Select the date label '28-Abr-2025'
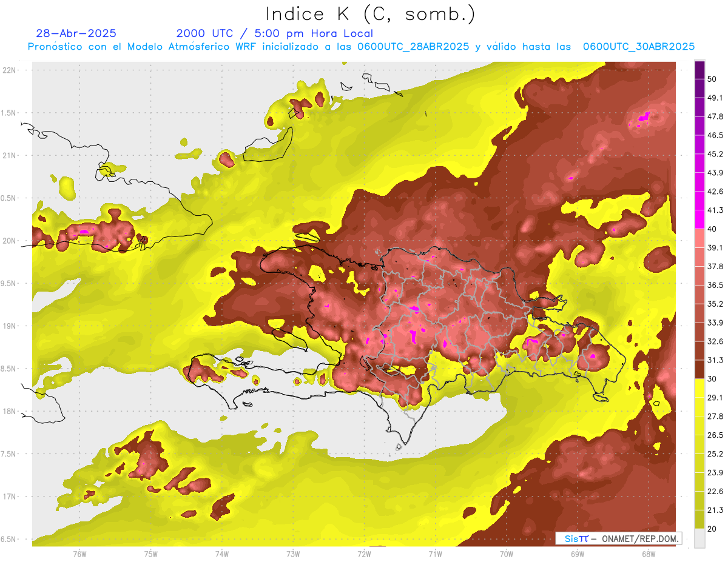Image resolution: width=728 pixels, height=562 pixels. [x=76, y=33]
